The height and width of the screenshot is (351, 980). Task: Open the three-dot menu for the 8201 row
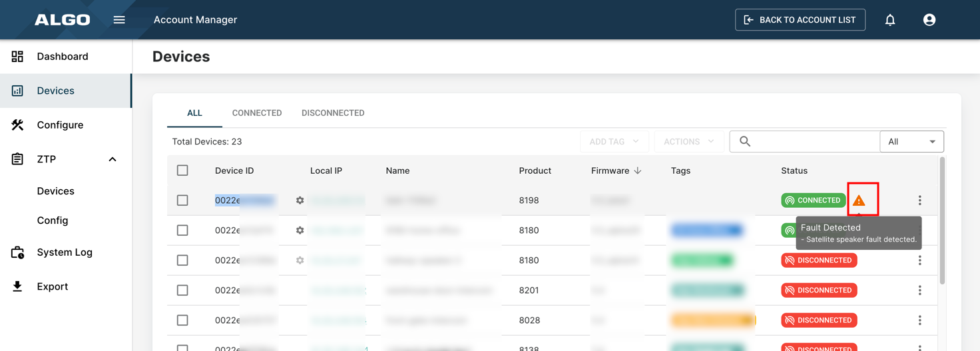(920, 290)
